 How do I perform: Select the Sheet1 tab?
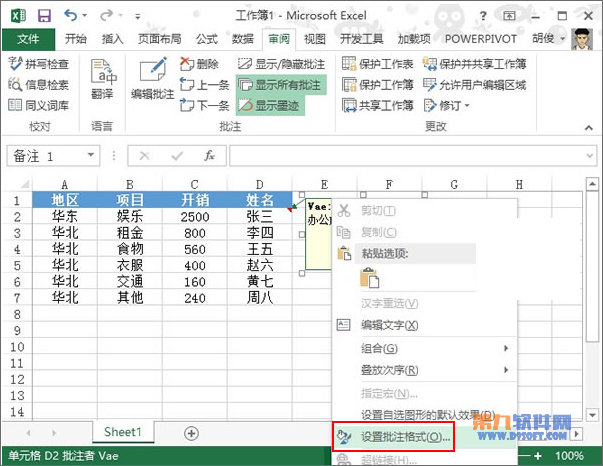point(123,432)
